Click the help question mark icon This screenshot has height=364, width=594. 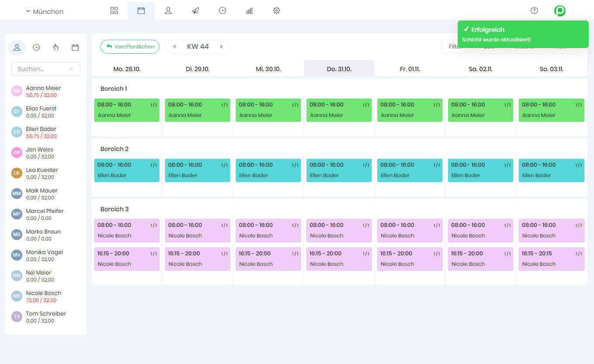pyautogui.click(x=534, y=10)
